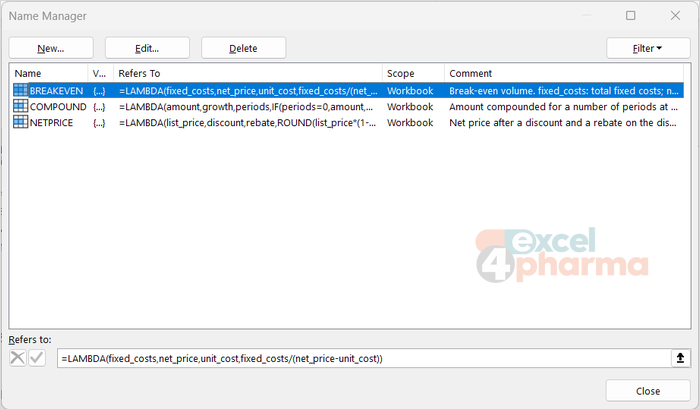Click the COMPOUND table icon

20,106
